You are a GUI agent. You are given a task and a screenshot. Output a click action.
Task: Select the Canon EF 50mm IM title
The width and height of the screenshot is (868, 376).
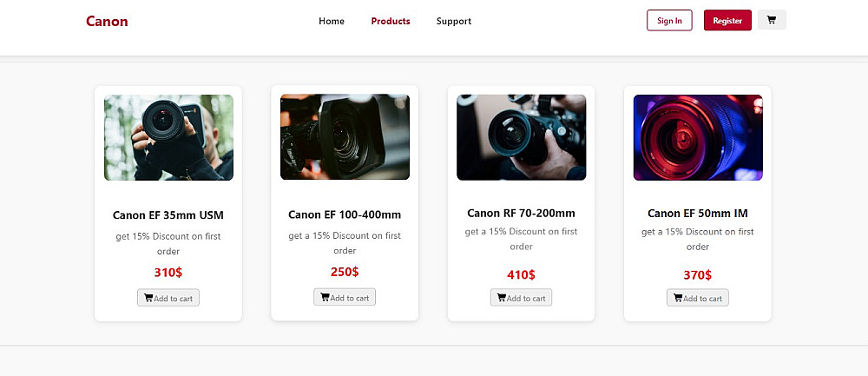[698, 213]
